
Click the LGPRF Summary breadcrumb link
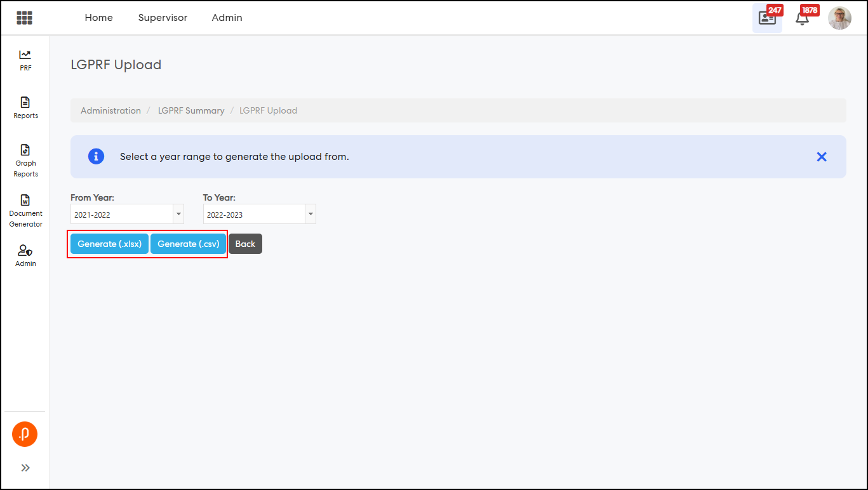pyautogui.click(x=191, y=110)
